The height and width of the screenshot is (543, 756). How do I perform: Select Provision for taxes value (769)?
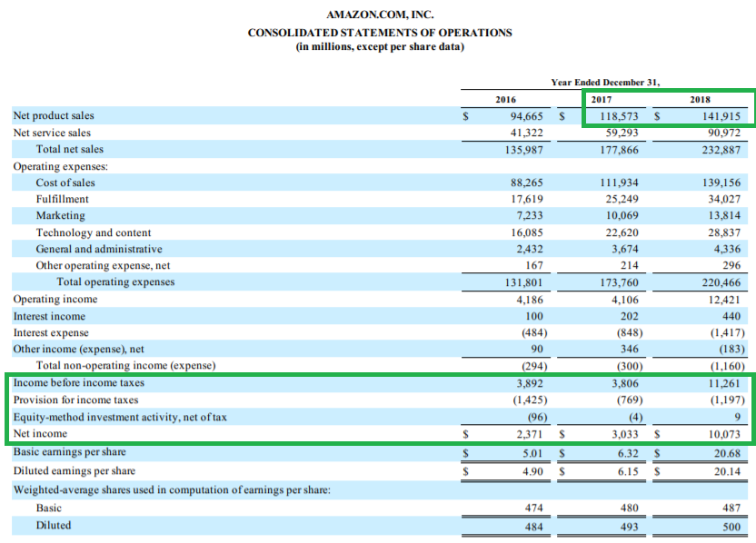pos(630,400)
